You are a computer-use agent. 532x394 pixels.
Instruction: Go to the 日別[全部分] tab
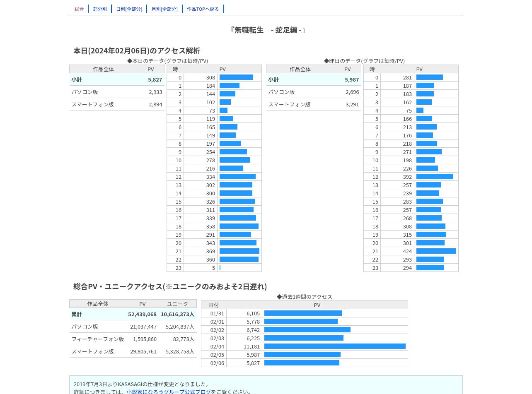tap(129, 9)
